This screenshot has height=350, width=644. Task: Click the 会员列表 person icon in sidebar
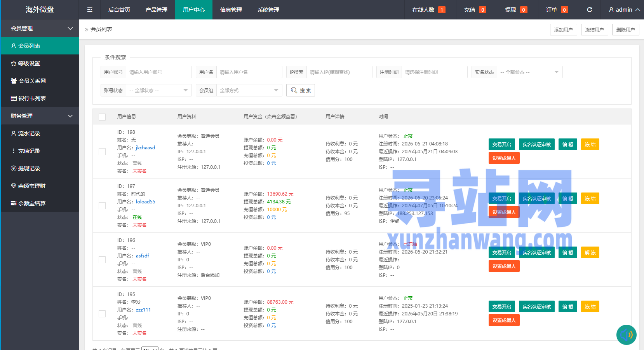tap(14, 46)
